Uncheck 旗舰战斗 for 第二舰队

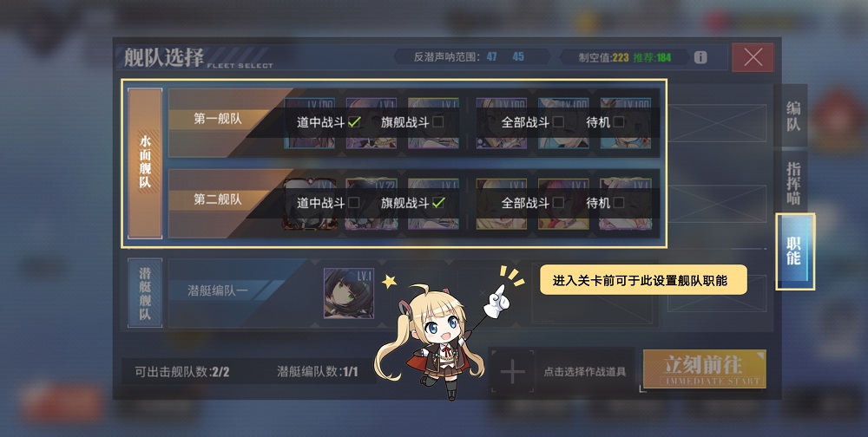[438, 202]
